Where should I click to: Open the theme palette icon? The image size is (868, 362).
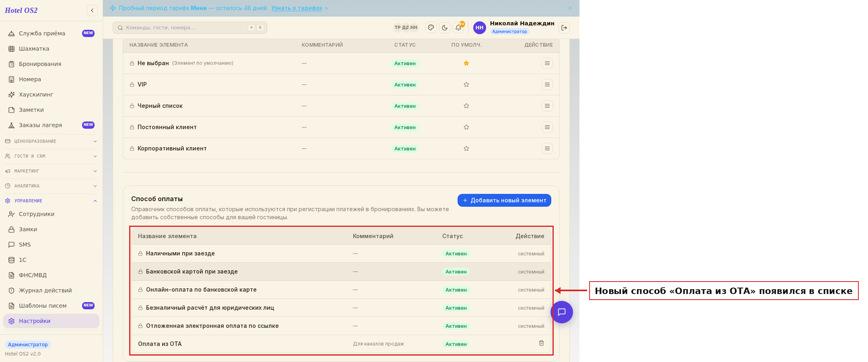click(x=431, y=28)
